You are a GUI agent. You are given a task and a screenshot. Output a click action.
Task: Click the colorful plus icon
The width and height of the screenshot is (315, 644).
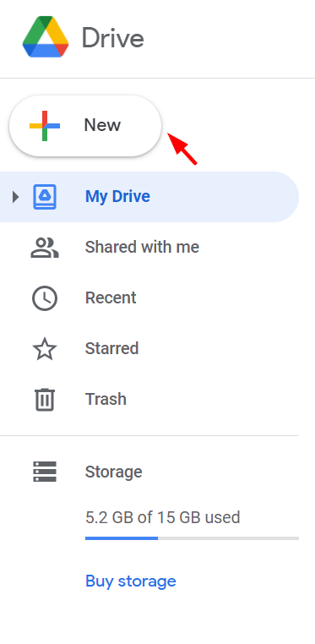click(x=45, y=126)
